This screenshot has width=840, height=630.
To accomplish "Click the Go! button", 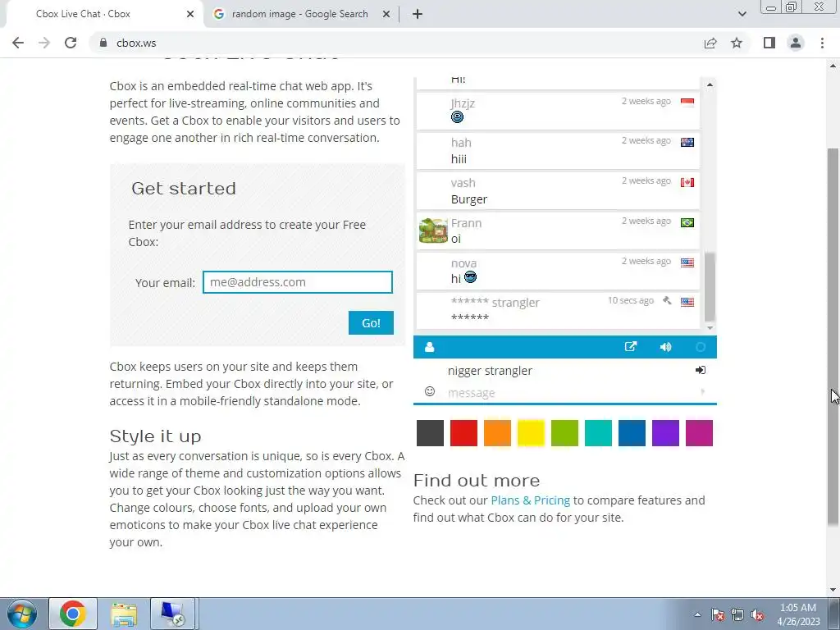I will tap(371, 323).
